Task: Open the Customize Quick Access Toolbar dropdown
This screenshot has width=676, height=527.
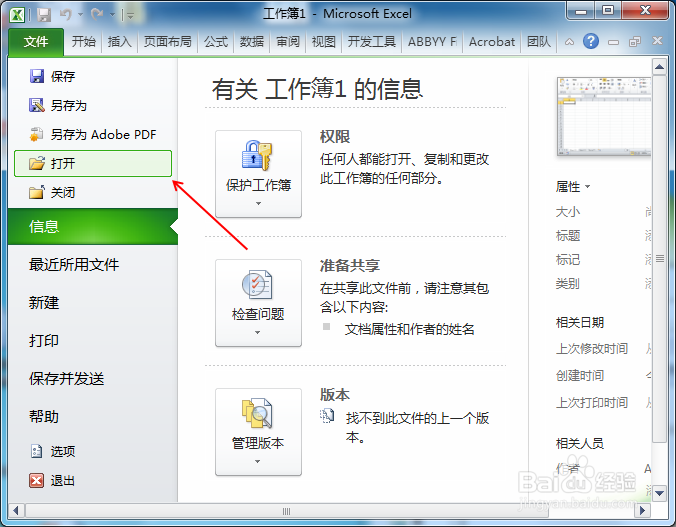Action: [x=130, y=15]
